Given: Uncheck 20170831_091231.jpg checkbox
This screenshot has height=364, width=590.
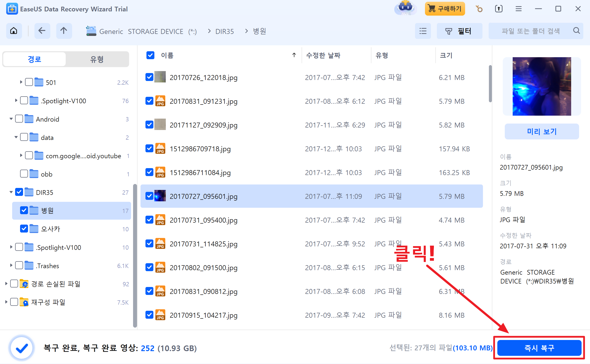Looking at the screenshot, I should pos(149,101).
